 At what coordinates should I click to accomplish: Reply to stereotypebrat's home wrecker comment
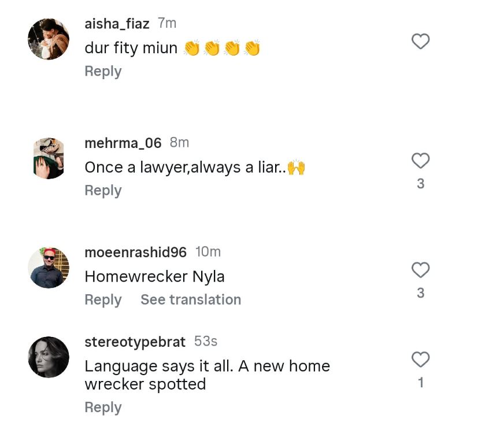coord(103,408)
